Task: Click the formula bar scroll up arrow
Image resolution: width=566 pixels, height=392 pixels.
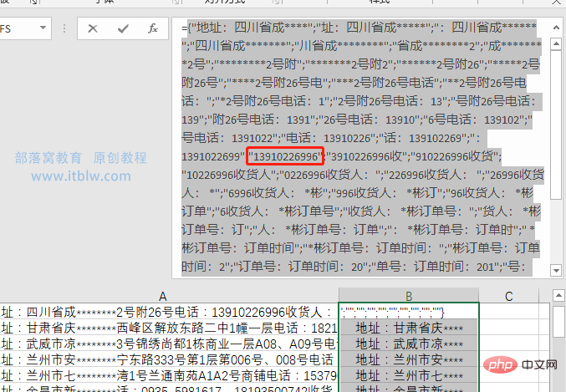Action: [x=556, y=44]
